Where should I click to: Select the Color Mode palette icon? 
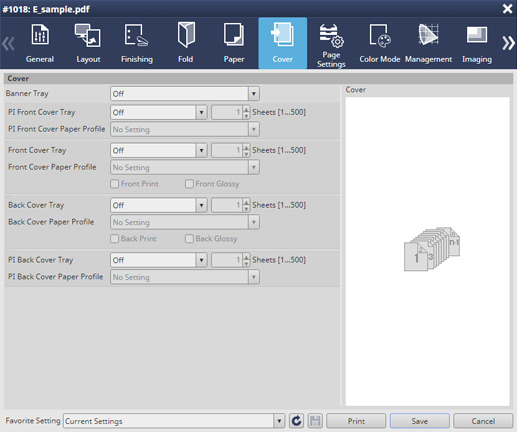click(380, 35)
